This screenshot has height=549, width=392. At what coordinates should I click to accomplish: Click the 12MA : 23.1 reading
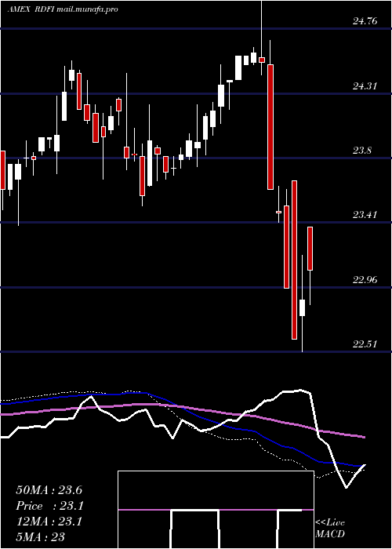coord(49,522)
